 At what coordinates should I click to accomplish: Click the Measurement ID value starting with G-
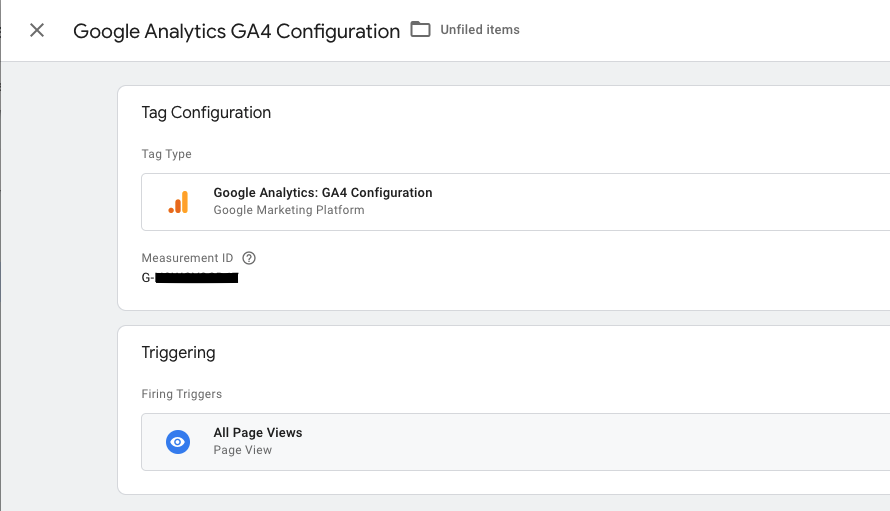tap(190, 278)
